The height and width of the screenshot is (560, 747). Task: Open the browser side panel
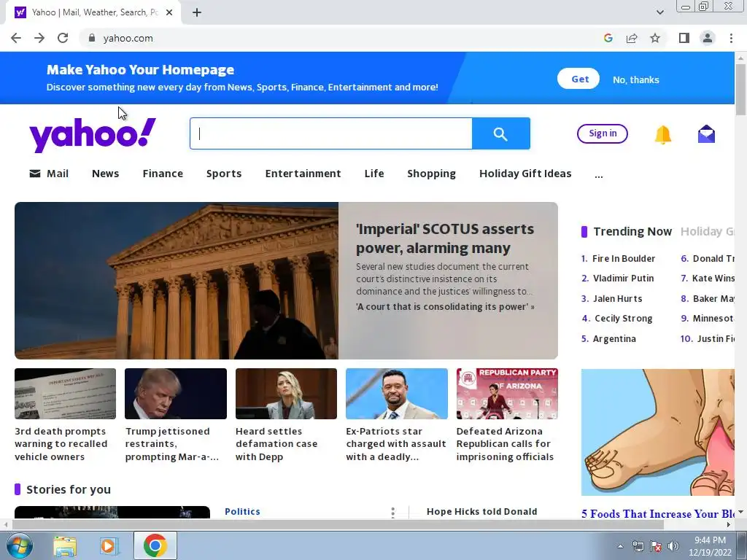point(684,38)
